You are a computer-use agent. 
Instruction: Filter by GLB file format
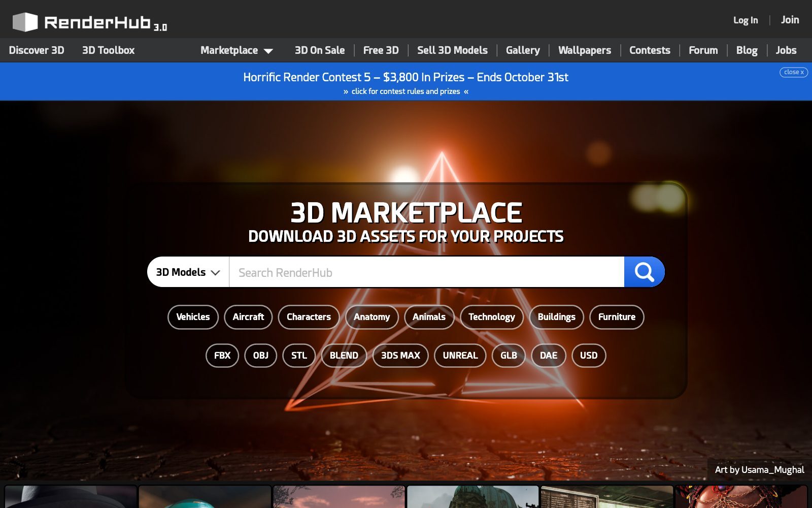[x=509, y=356]
